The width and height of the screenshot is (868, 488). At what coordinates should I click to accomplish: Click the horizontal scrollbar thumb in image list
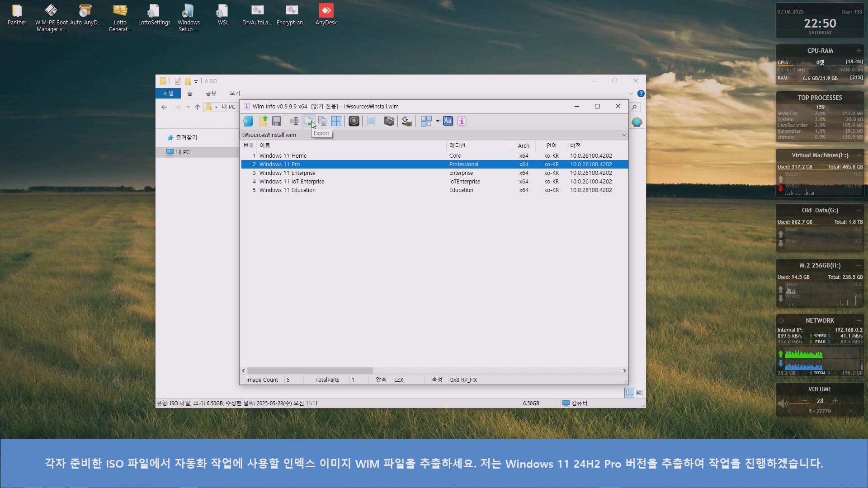pos(310,371)
